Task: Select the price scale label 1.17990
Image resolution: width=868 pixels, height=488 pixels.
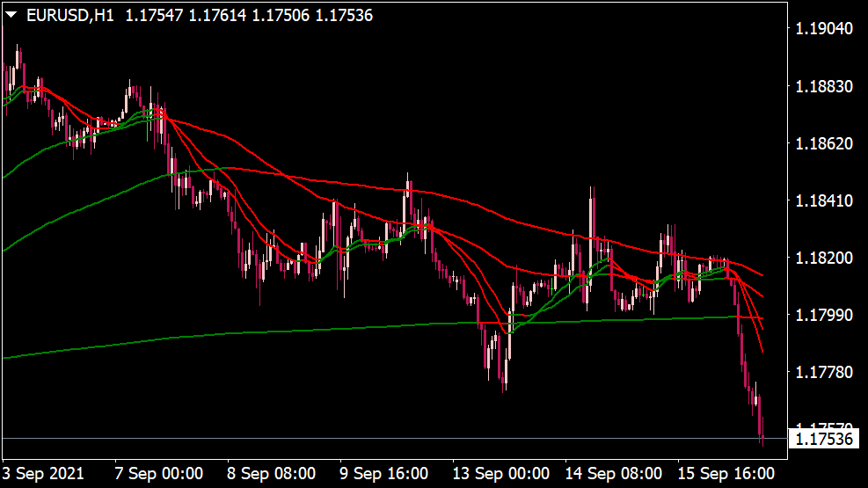Action: point(824,316)
